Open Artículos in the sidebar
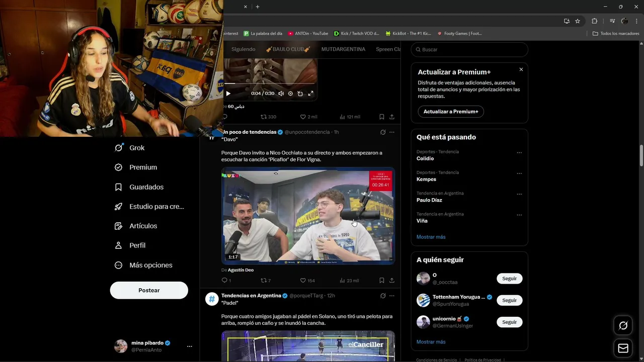This screenshot has width=644, height=362. click(136, 226)
